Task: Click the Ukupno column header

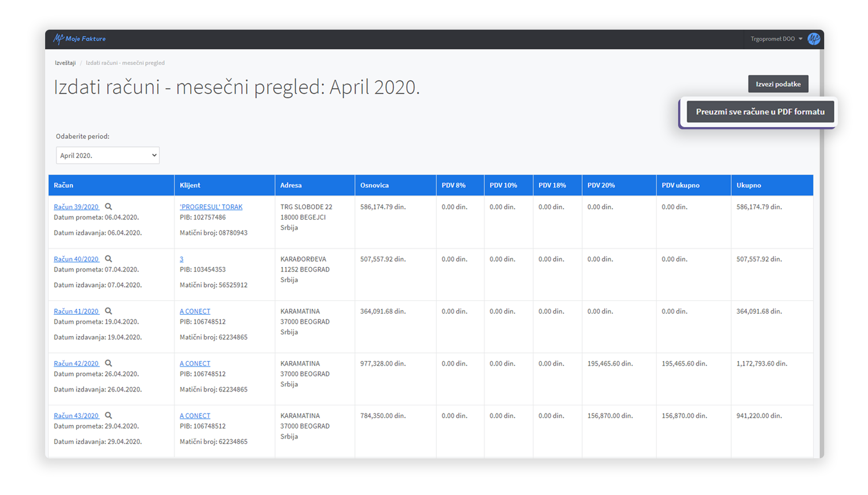Action: tap(749, 186)
